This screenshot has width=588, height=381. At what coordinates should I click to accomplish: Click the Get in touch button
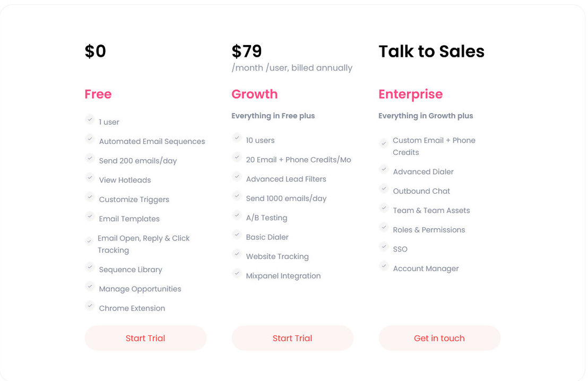point(439,338)
